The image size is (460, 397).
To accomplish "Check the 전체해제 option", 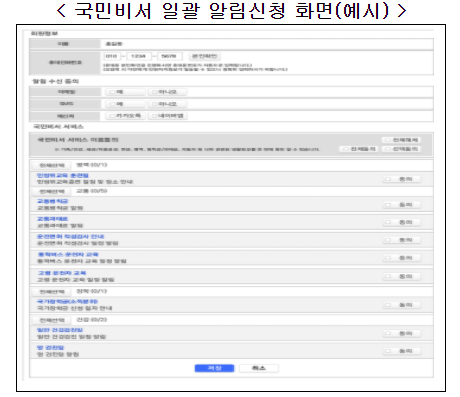I will [401, 140].
